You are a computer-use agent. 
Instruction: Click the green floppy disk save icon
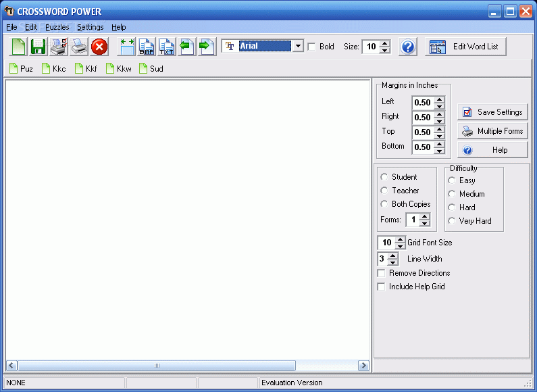pos(39,47)
